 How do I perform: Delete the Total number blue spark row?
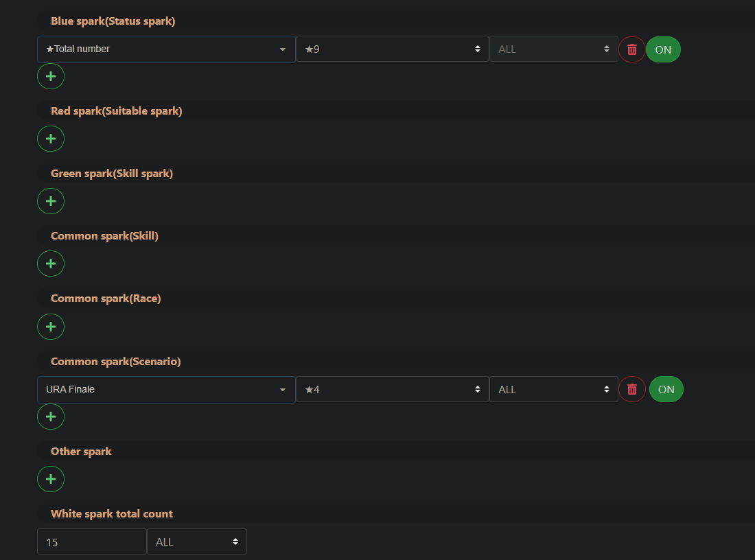(631, 49)
